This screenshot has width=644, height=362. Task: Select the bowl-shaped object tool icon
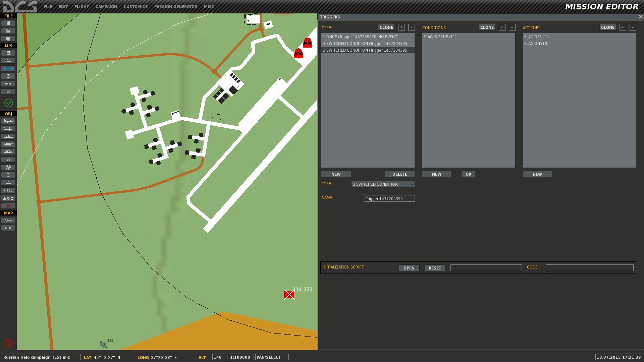8,183
